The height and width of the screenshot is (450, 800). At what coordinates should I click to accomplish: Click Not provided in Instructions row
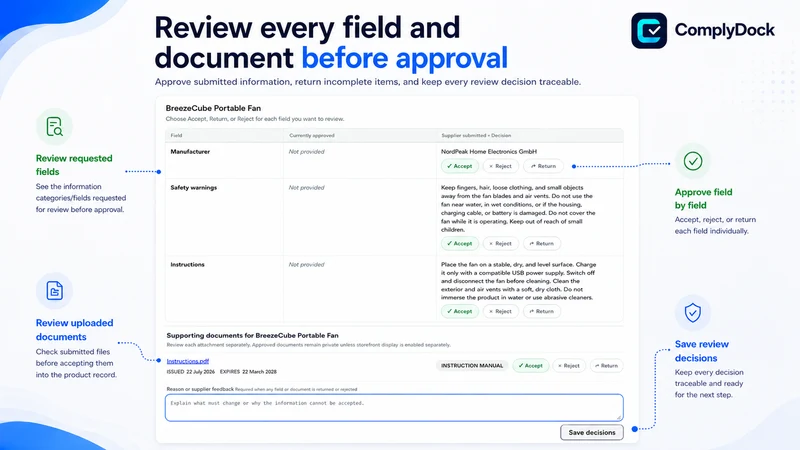pos(306,265)
